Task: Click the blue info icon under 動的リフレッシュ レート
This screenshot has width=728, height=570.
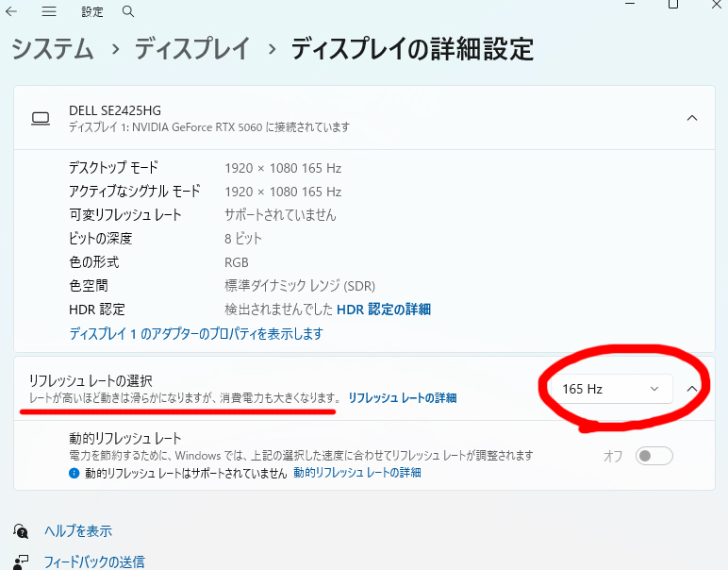Action: (74, 473)
